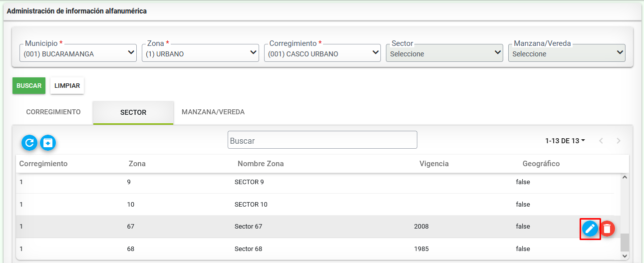
Task: Expand the Sector dropdown
Action: (x=444, y=52)
